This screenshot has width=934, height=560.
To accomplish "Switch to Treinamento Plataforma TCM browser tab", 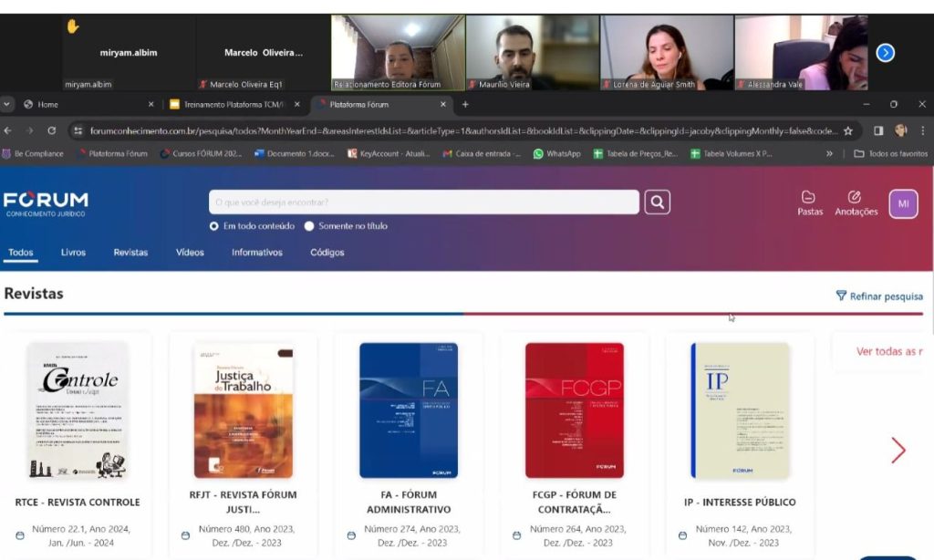I will [233, 104].
